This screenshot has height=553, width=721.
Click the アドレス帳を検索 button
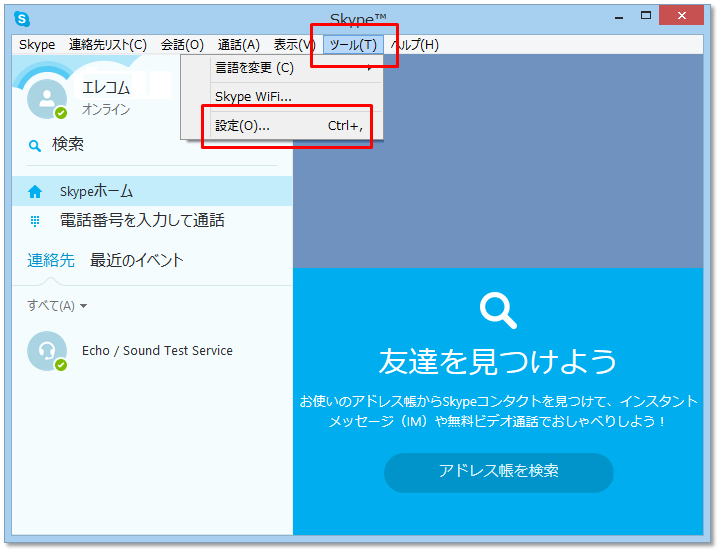pyautogui.click(x=498, y=472)
